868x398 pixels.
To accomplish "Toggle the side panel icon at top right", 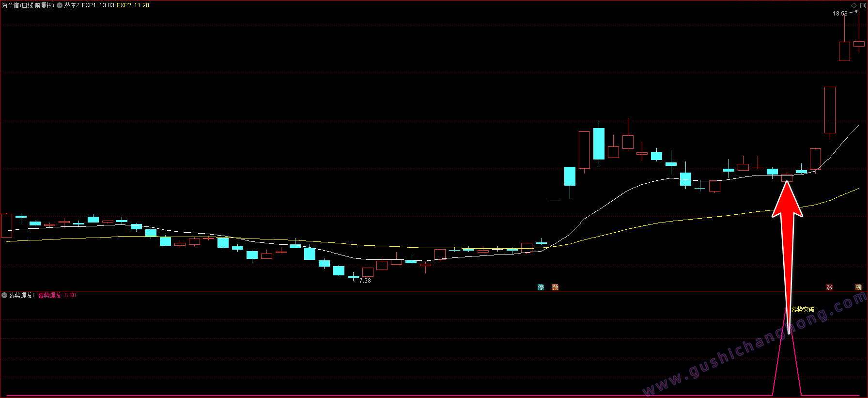I will click(x=863, y=5).
